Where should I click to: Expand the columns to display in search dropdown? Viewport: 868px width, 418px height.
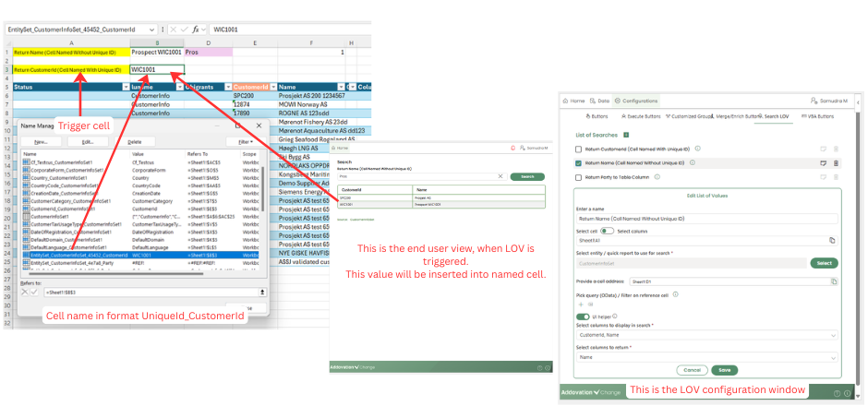pos(832,335)
